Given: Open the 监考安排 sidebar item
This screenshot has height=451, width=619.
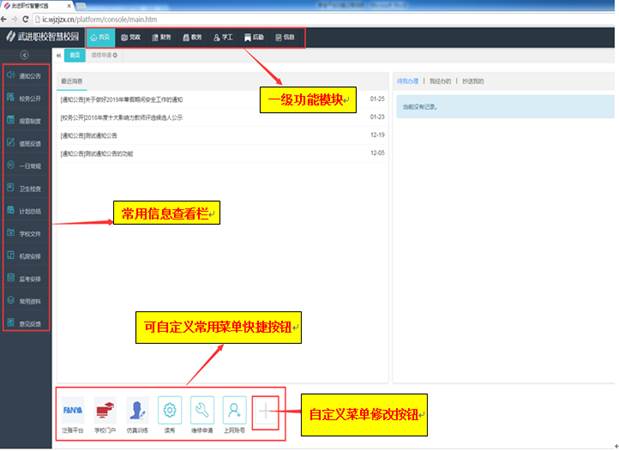Looking at the screenshot, I should (x=24, y=279).
